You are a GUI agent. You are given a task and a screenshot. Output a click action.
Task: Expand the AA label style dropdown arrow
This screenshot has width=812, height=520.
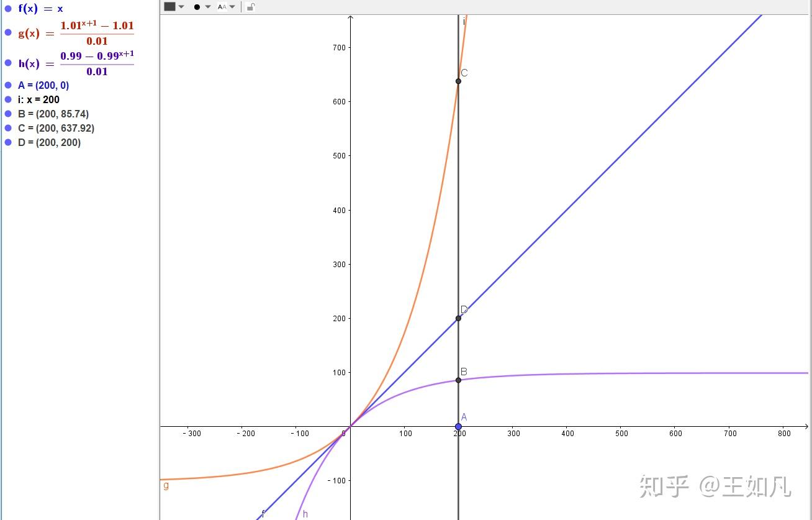tap(232, 7)
